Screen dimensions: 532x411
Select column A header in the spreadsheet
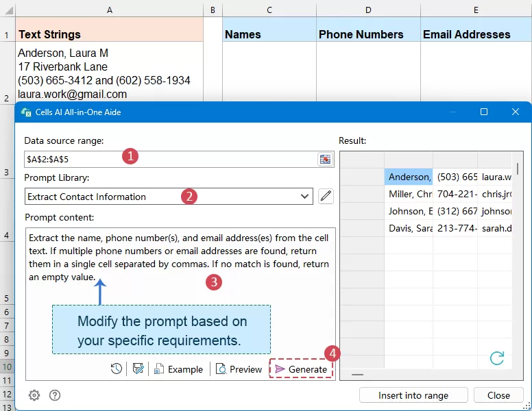pos(109,10)
